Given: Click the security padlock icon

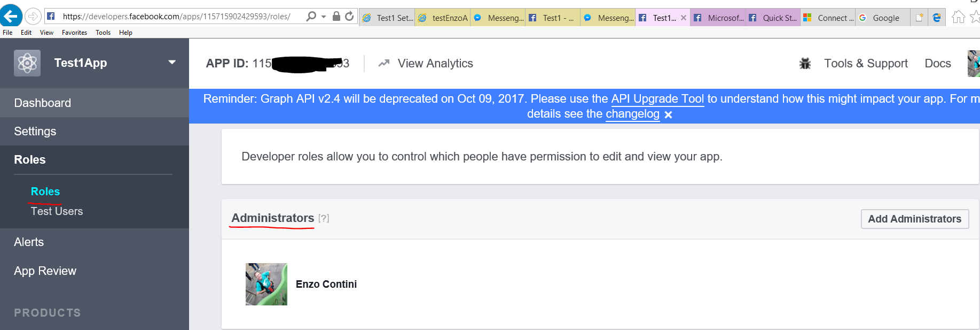Looking at the screenshot, I should point(336,17).
